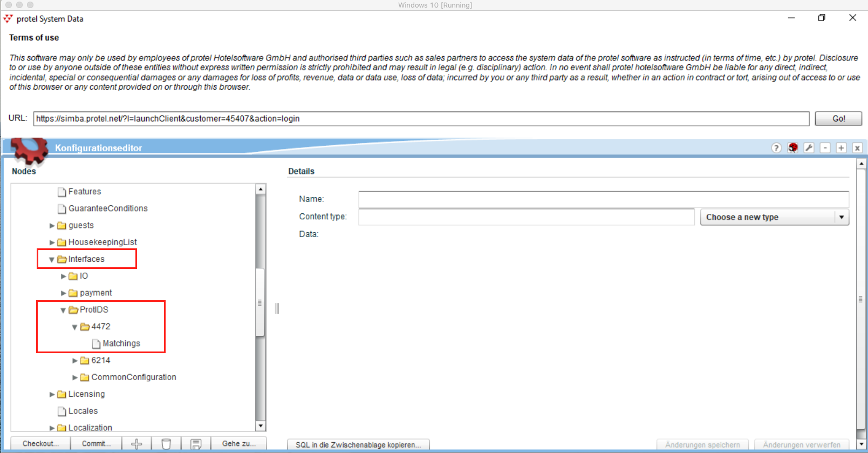
Task: Expand the payment node
Action: (63, 293)
